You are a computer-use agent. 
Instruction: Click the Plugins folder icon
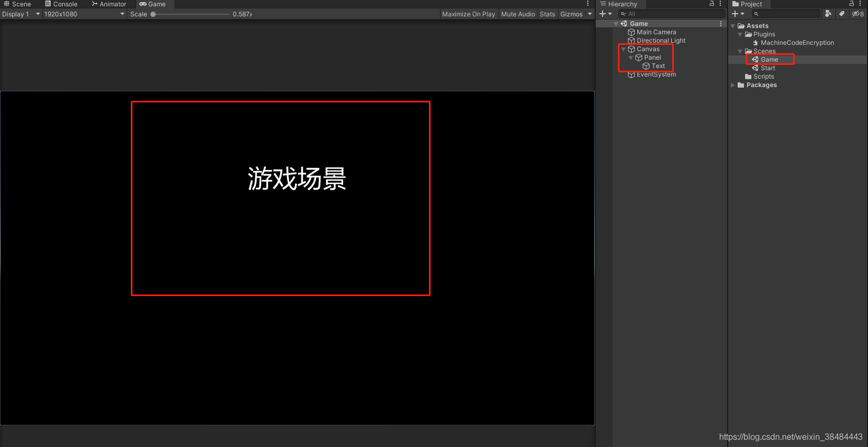point(748,34)
